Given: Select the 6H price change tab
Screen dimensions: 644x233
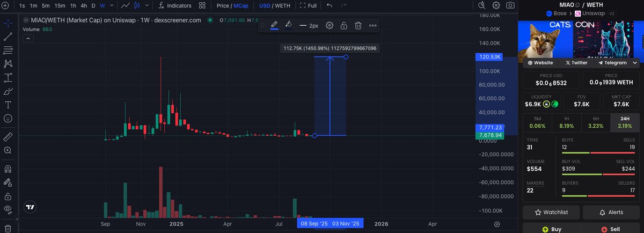Looking at the screenshot, I should click(596, 122).
